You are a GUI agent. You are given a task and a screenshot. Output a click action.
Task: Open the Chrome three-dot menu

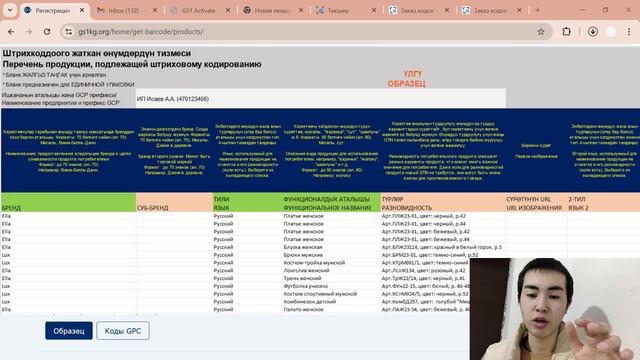[x=629, y=31]
